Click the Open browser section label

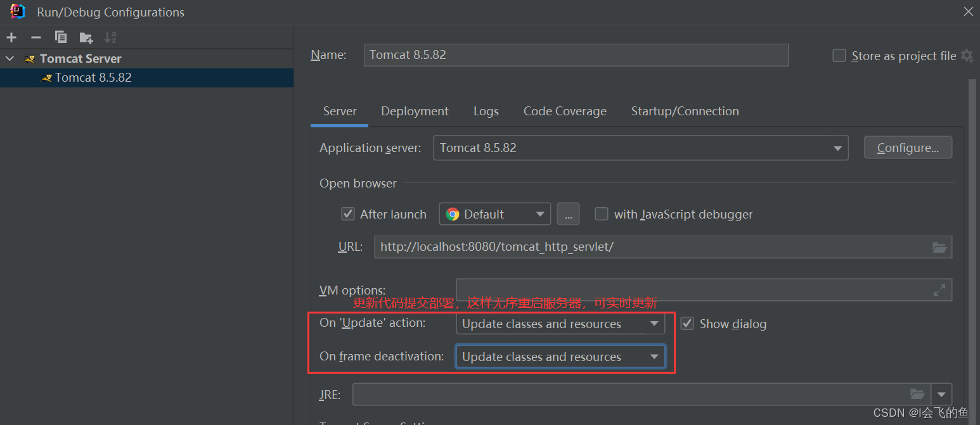pyautogui.click(x=358, y=184)
